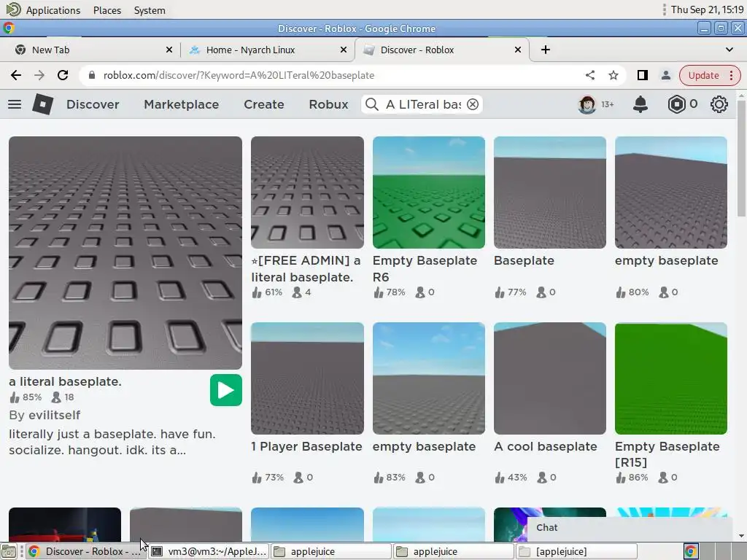Click the Chrome icon in the taskbar tray

(691, 551)
